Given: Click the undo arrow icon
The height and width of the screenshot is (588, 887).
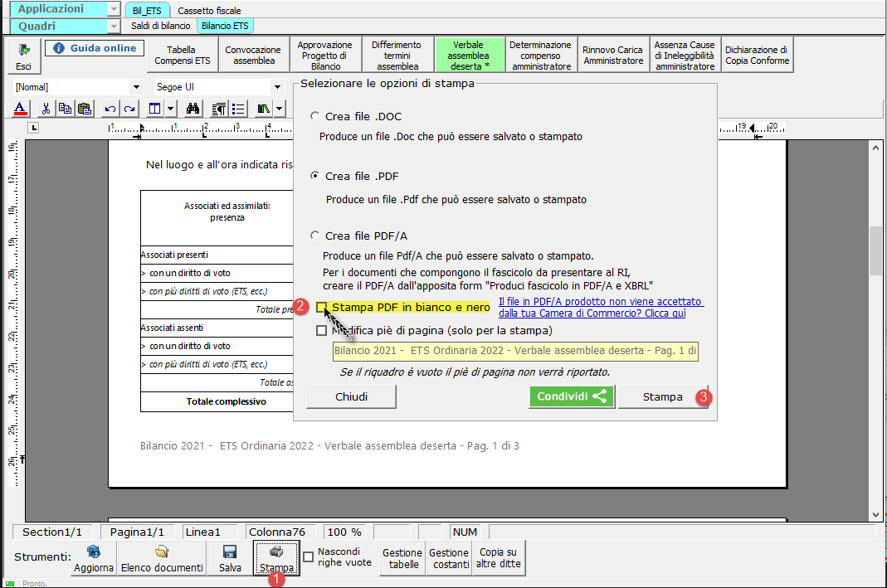Looking at the screenshot, I should [110, 108].
